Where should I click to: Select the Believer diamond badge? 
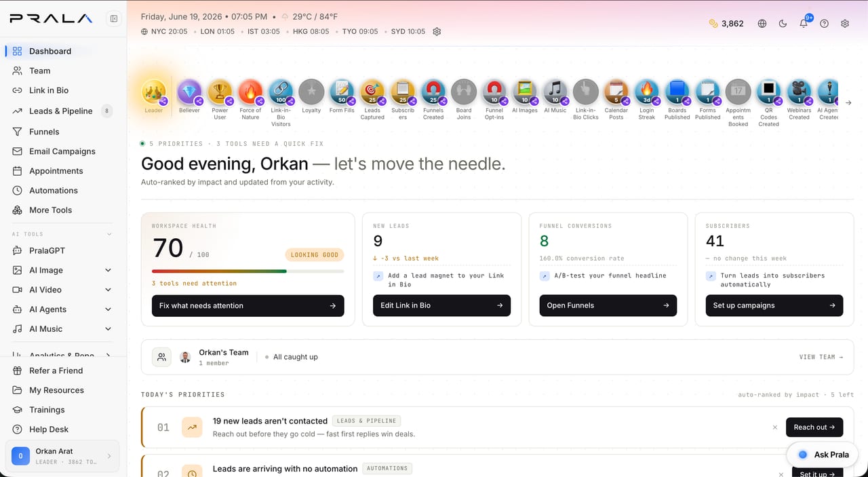[189, 92]
